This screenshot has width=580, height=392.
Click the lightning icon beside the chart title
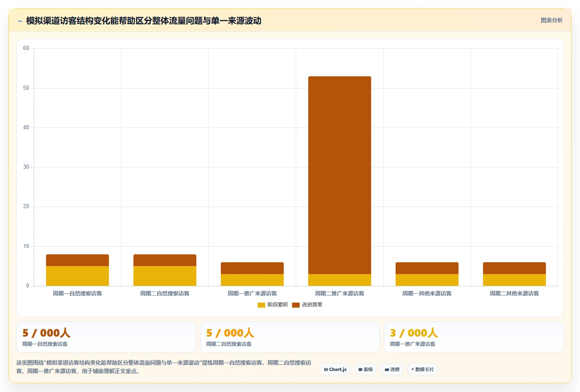(20, 21)
